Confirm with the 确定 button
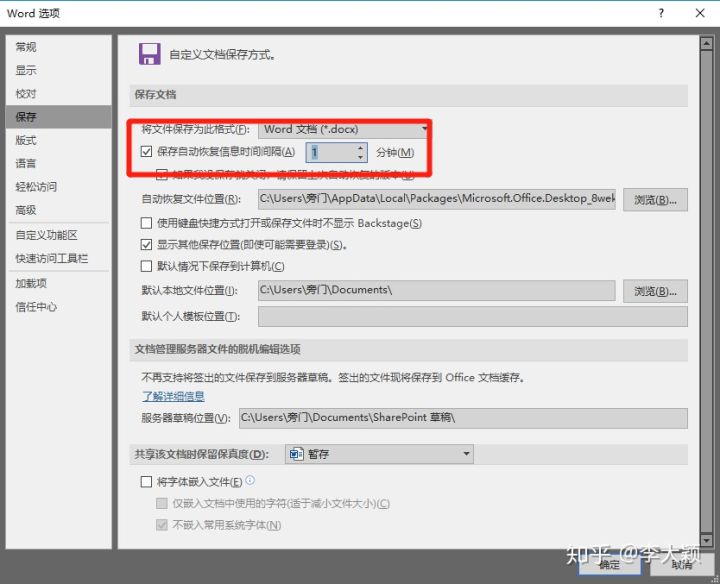 [x=610, y=564]
